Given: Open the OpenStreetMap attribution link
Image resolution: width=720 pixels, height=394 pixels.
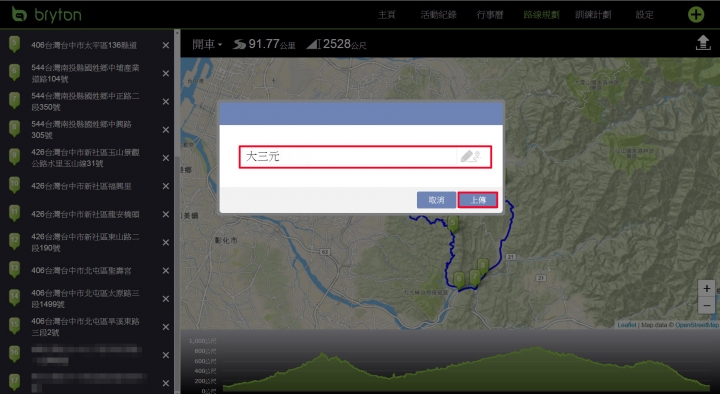Looking at the screenshot, I should [697, 325].
